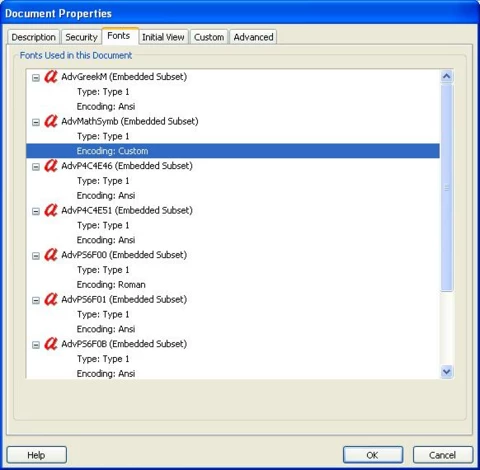The width and height of the screenshot is (480, 470).
Task: Select 'Type: Type 1' under AdvP4C4E46
Action: tap(103, 181)
